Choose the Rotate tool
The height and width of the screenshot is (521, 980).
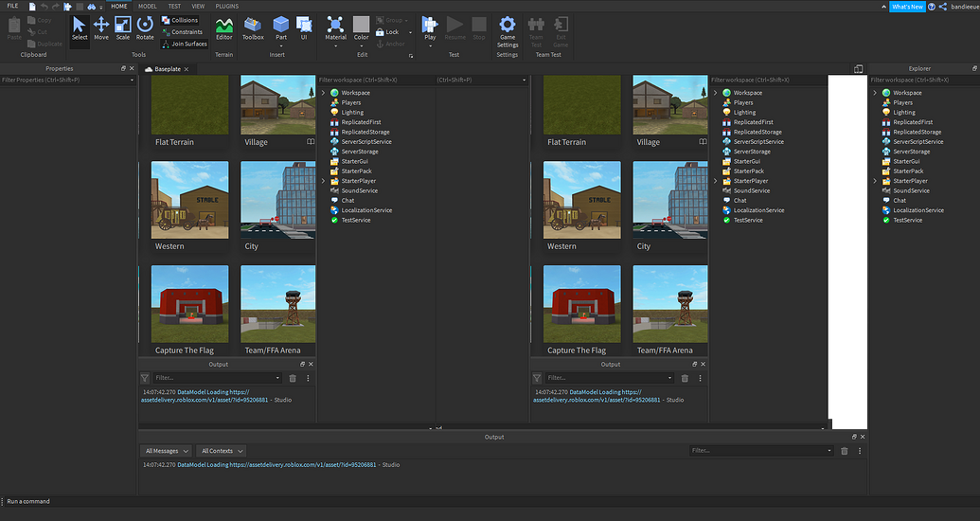(x=145, y=28)
